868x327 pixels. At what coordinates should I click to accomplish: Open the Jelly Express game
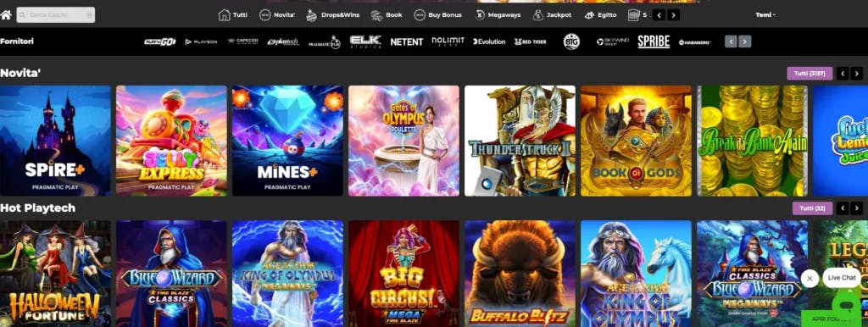click(x=171, y=141)
